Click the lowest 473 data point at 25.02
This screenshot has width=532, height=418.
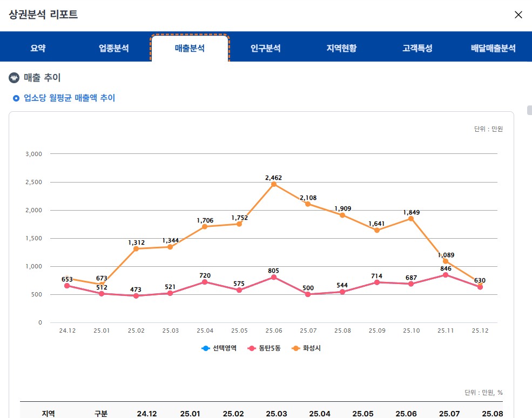coord(136,295)
